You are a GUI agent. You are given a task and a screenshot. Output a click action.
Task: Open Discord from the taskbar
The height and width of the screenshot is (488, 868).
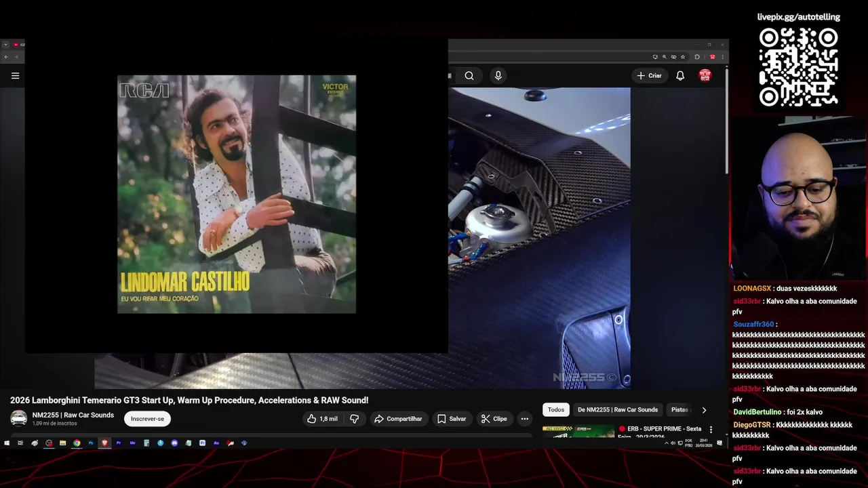174,443
